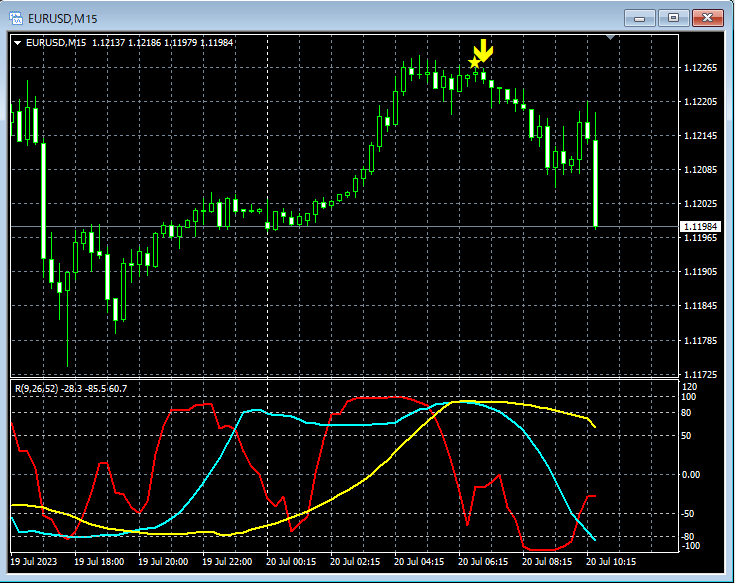This screenshot has height=583, width=736.
Task: Click indicator scale value -100
Action: point(690,546)
